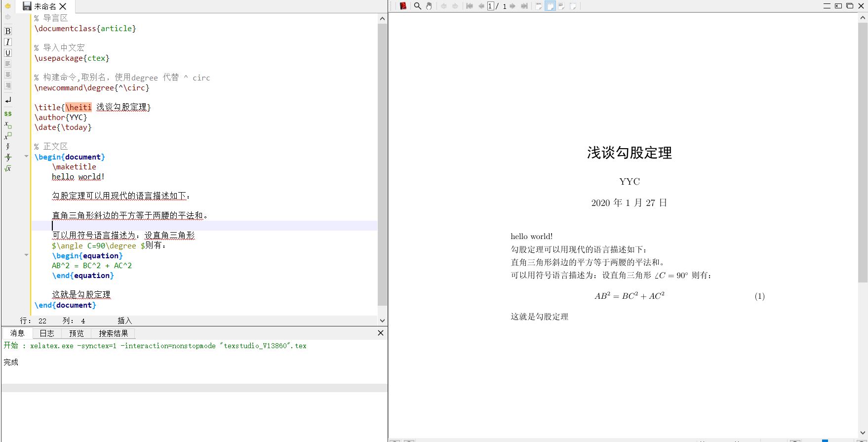The height and width of the screenshot is (442, 868).
Task: Go to last page in PDF viewer
Action: pos(524,6)
